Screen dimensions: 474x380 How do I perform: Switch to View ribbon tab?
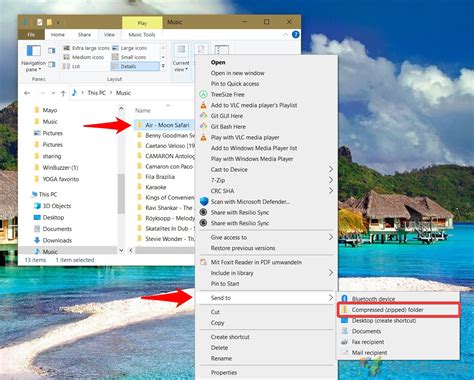[x=109, y=35]
